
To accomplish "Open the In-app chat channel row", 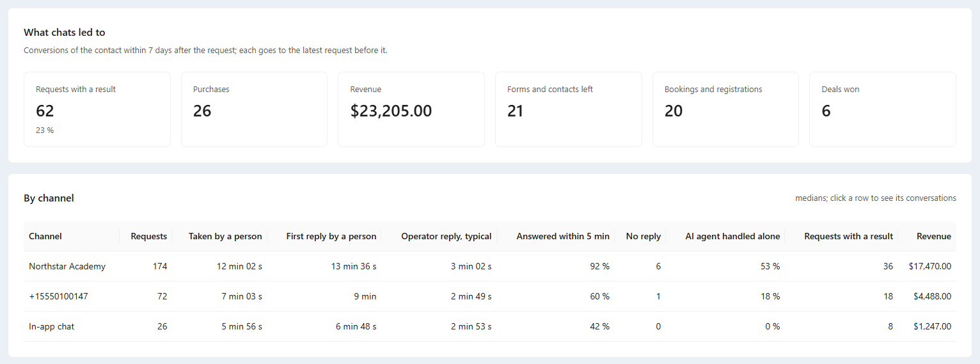I will [x=490, y=326].
